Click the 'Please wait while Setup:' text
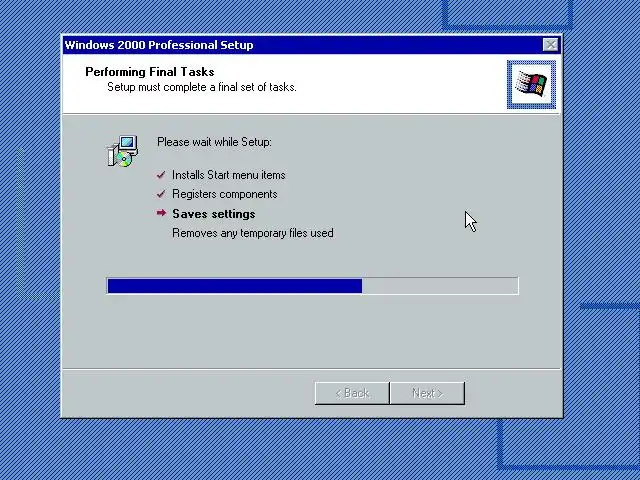 [214, 142]
